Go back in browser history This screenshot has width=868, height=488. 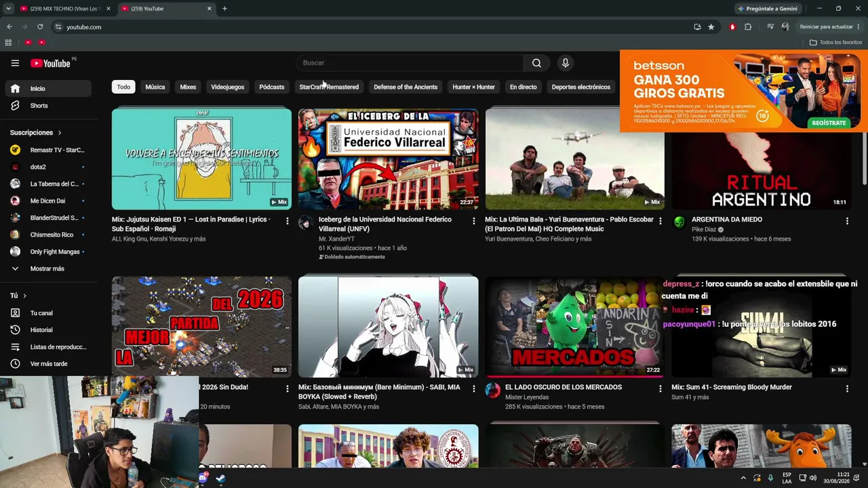[9, 27]
